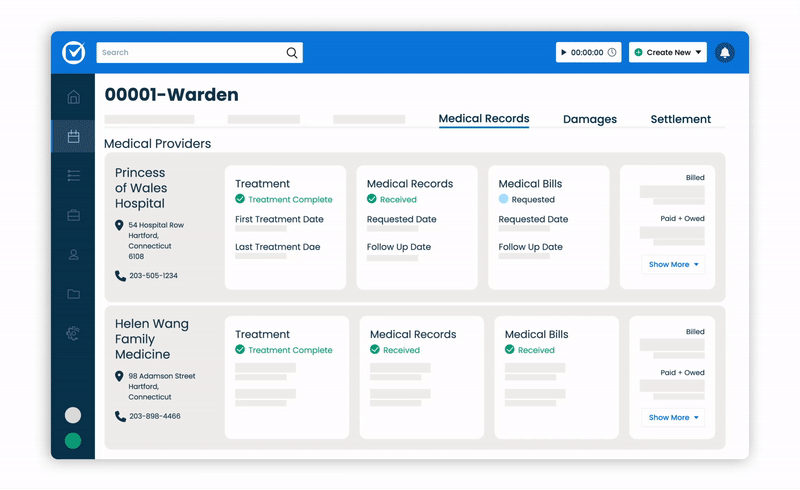Click phone number 203-898-4466
Viewport: 800px width, 490px height.
[x=155, y=416]
